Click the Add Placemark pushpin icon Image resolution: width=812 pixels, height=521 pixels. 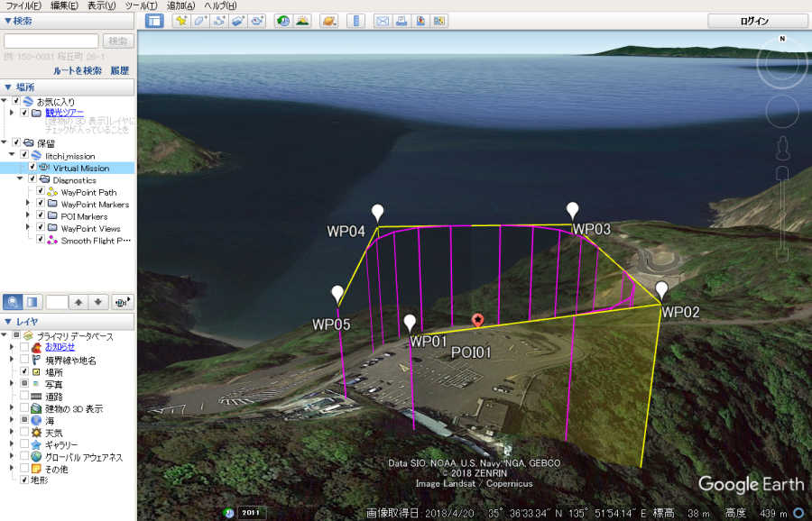pos(180,21)
